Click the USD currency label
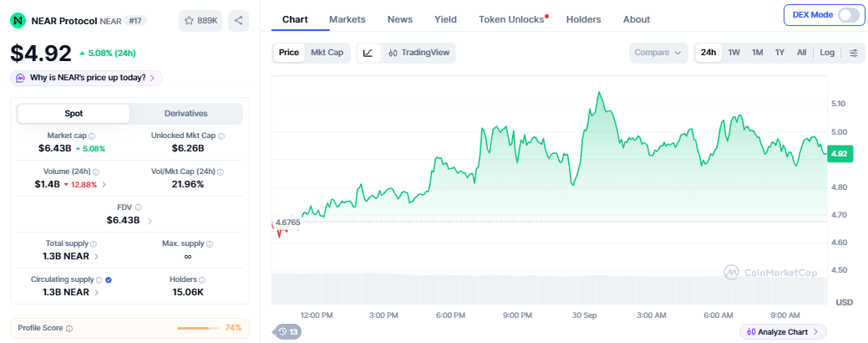Image resolution: width=868 pixels, height=343 pixels. [844, 303]
